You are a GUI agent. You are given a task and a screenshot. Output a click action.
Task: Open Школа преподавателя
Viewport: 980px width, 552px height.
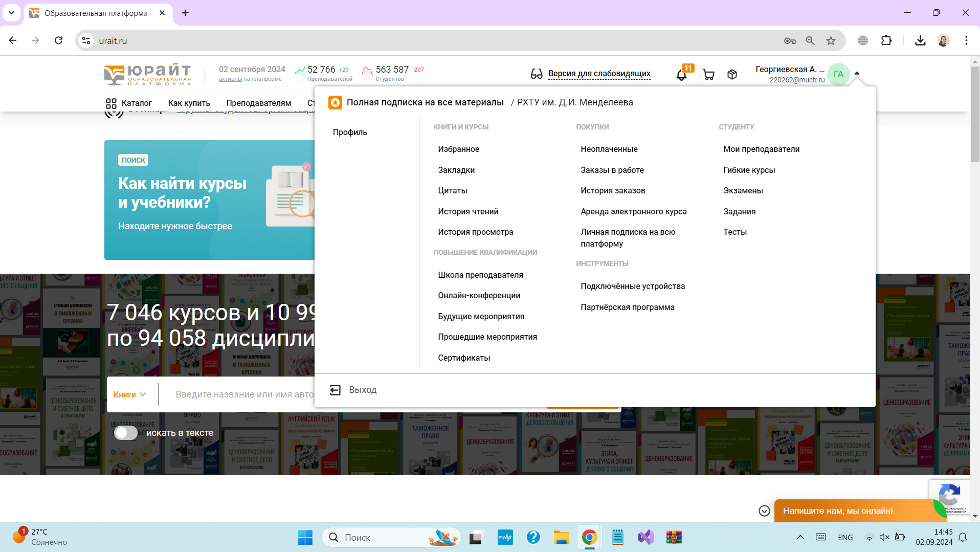click(x=480, y=275)
